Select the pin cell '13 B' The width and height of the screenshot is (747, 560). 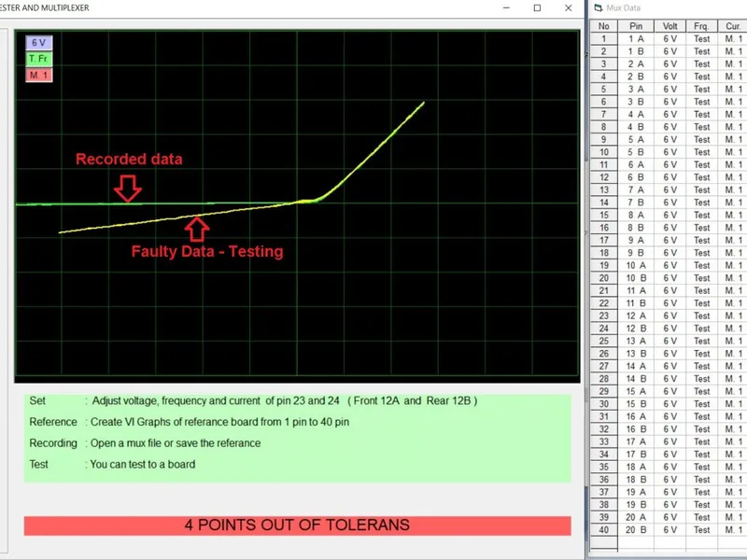[x=636, y=354]
